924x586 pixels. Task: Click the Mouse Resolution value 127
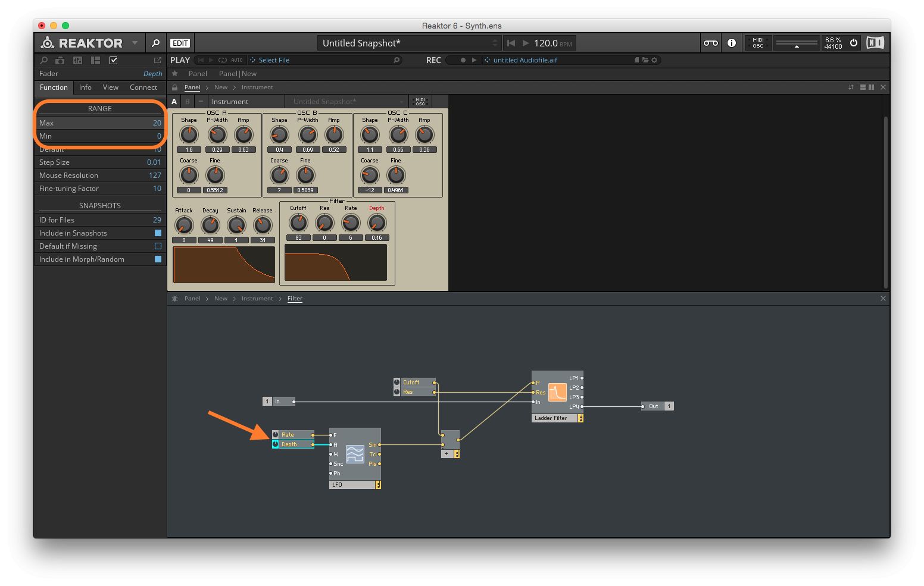(x=155, y=176)
